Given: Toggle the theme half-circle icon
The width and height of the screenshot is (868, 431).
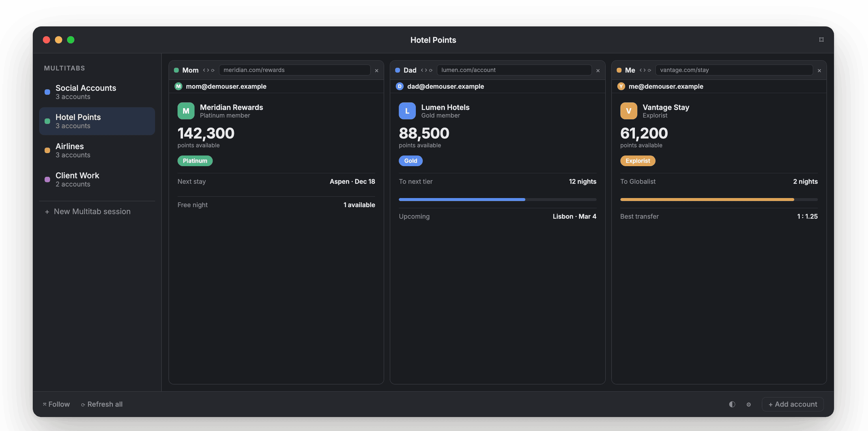Looking at the screenshot, I should pyautogui.click(x=732, y=404).
